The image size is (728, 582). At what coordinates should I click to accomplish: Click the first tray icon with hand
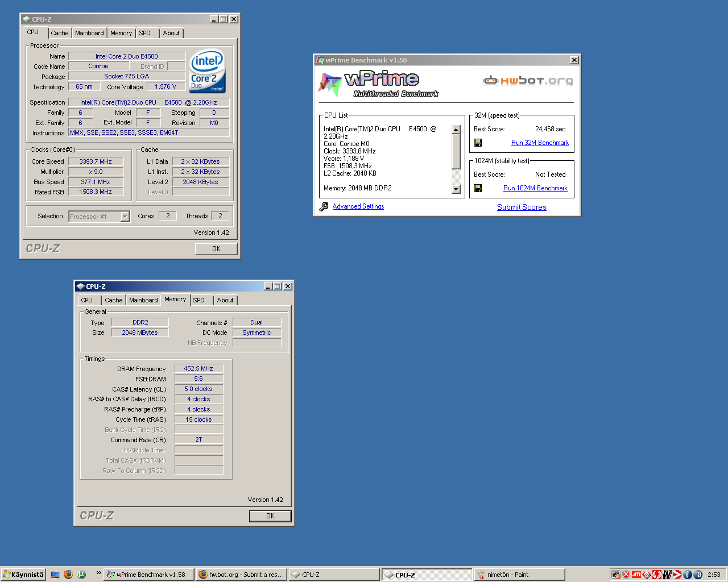[616, 575]
